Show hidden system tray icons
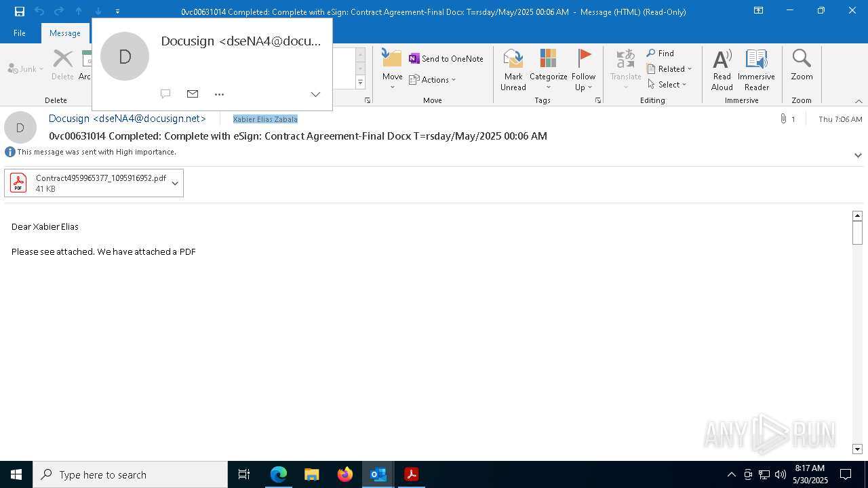Image resolution: width=868 pixels, height=488 pixels. pos(731,474)
